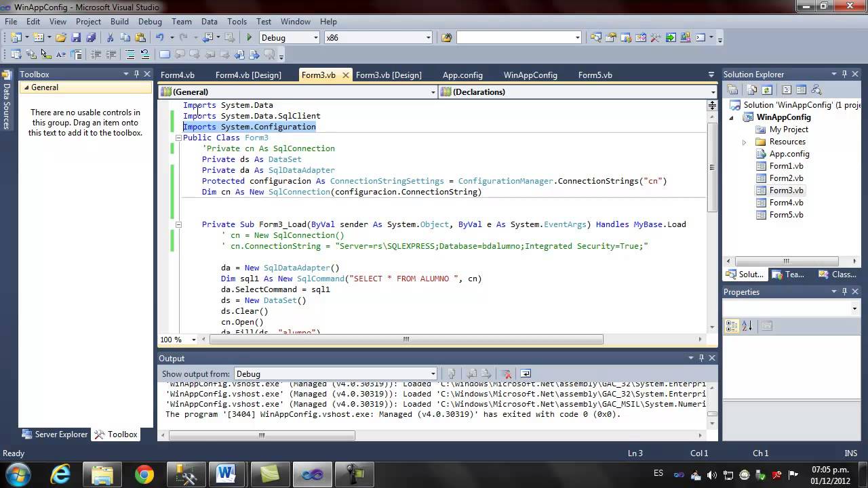Viewport: 868px width, 488px height.
Task: Toggle auto-hide pin on Toolbox panel
Action: 136,74
